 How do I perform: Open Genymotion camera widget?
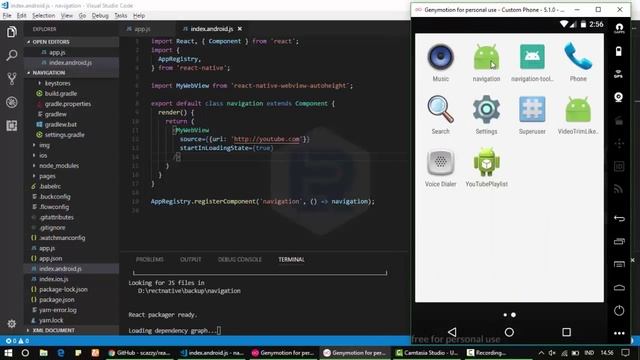click(619, 97)
